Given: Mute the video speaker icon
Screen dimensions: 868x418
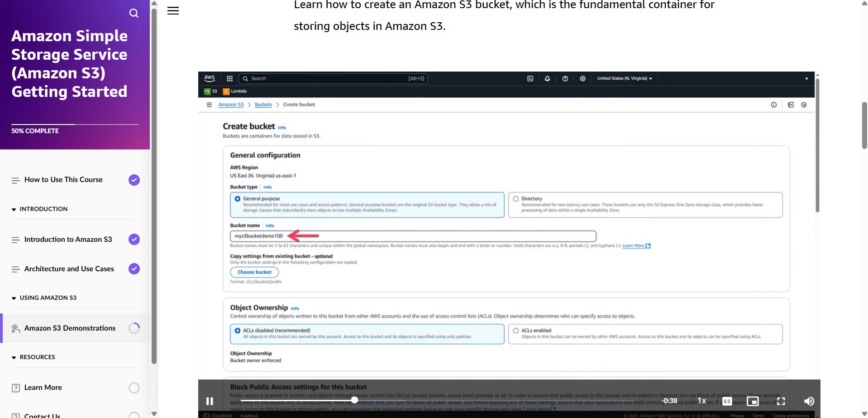Looking at the screenshot, I should [809, 401].
